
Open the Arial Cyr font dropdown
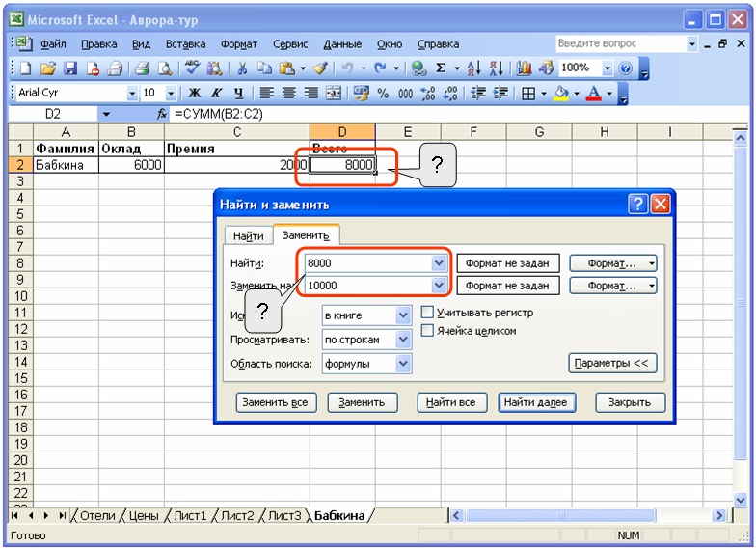point(132,93)
